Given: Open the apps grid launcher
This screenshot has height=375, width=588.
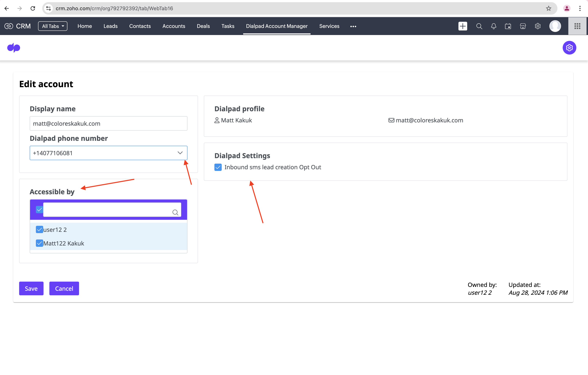Looking at the screenshot, I should tap(577, 26).
